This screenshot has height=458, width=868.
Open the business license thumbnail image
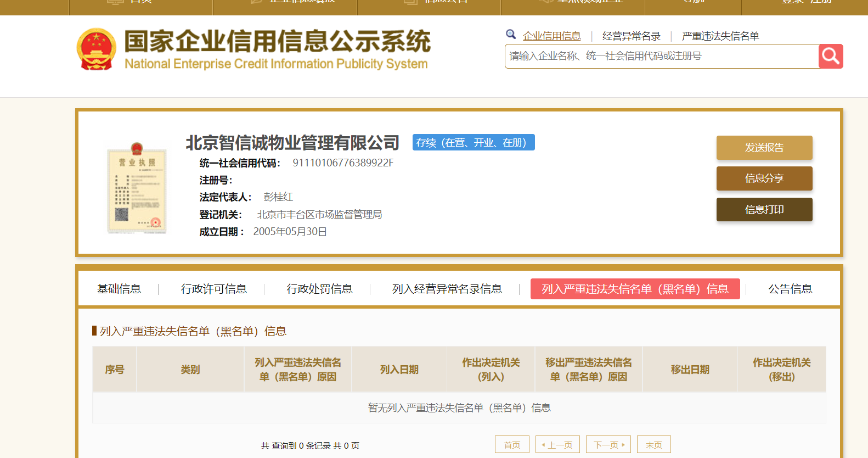coord(137,188)
